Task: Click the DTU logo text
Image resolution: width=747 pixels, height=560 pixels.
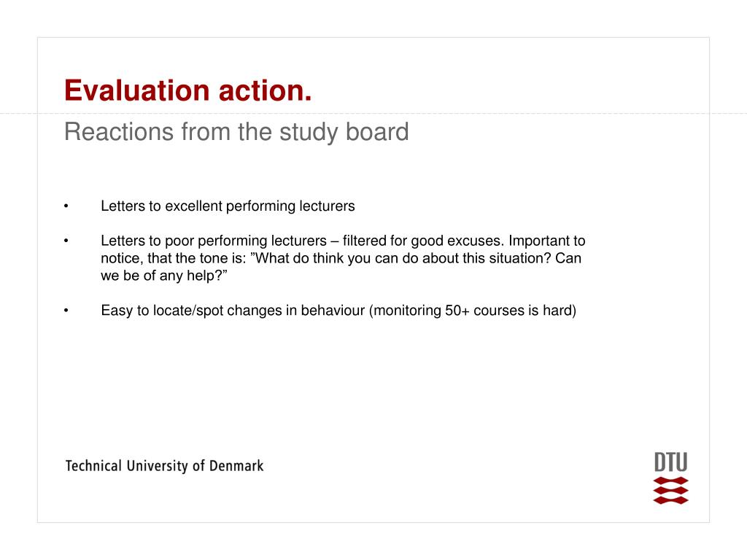Action: coord(671,462)
